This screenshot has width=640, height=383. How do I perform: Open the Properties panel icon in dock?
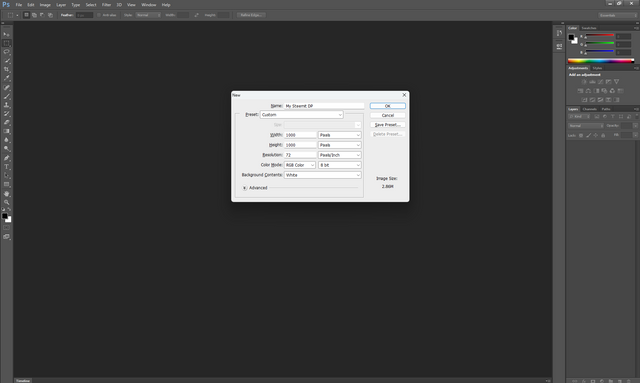[559, 47]
